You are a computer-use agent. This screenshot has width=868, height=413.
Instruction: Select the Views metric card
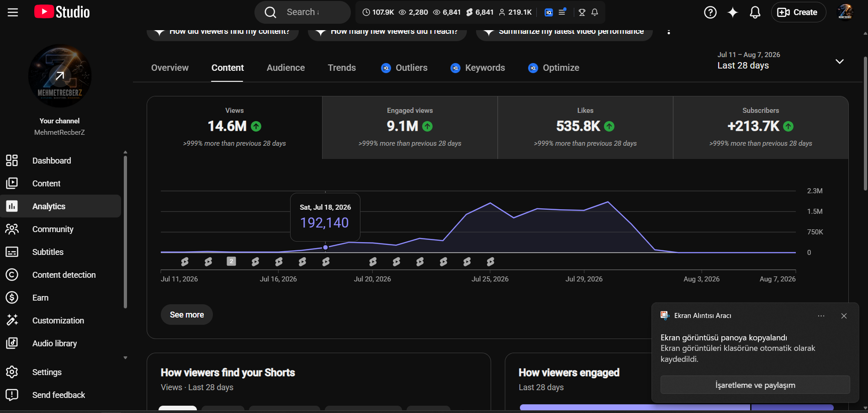tap(234, 127)
